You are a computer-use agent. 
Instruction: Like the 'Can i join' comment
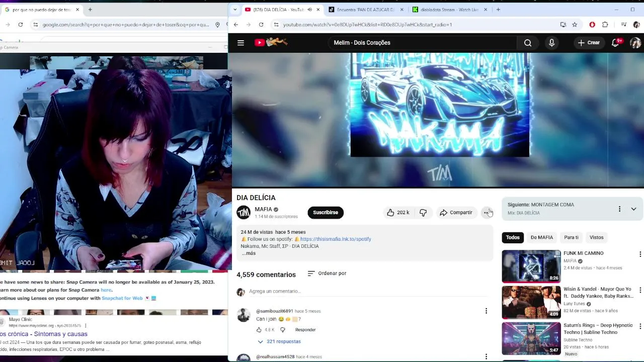click(259, 330)
